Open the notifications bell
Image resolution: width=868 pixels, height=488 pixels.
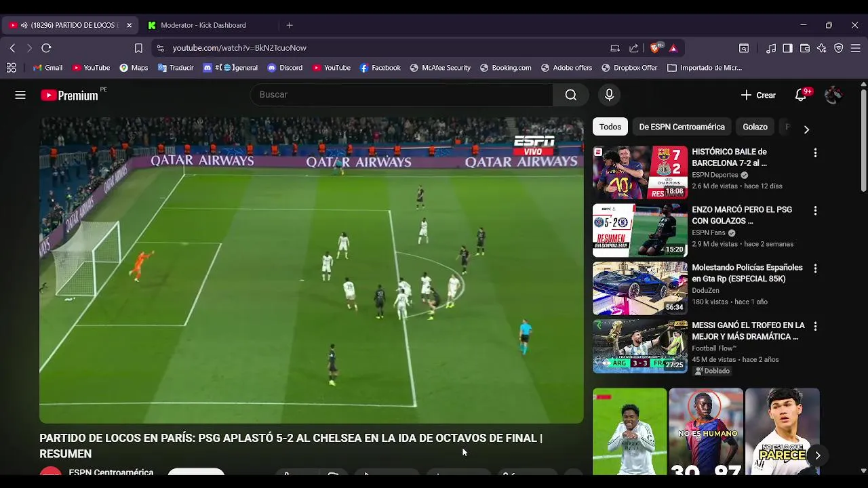point(801,95)
